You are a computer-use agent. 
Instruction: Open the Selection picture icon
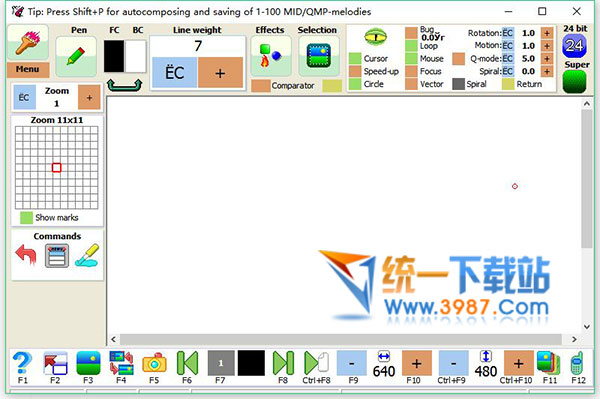[x=318, y=56]
